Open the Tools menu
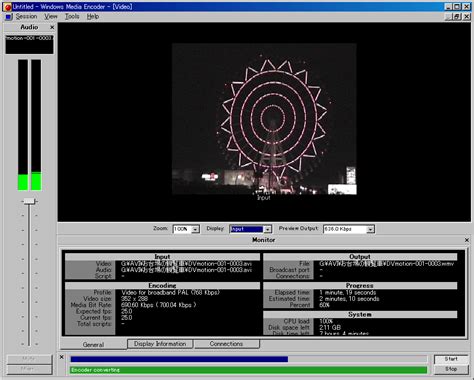Screen dimensions: 474x380 72,16
